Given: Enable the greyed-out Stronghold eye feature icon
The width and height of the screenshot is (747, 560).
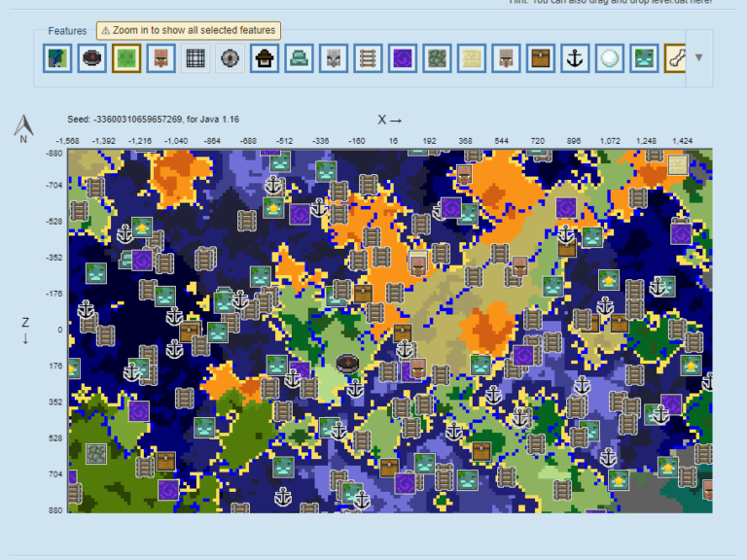Looking at the screenshot, I should [231, 58].
